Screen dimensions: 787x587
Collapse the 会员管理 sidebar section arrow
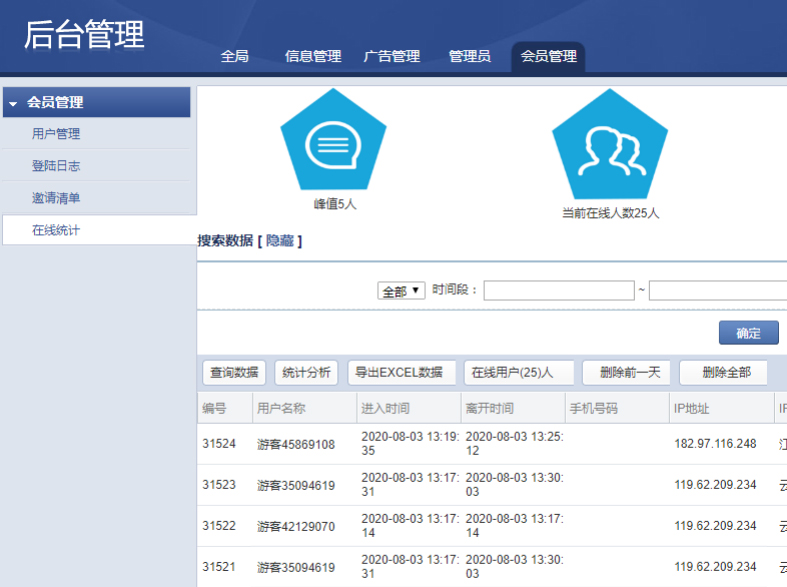[13, 103]
